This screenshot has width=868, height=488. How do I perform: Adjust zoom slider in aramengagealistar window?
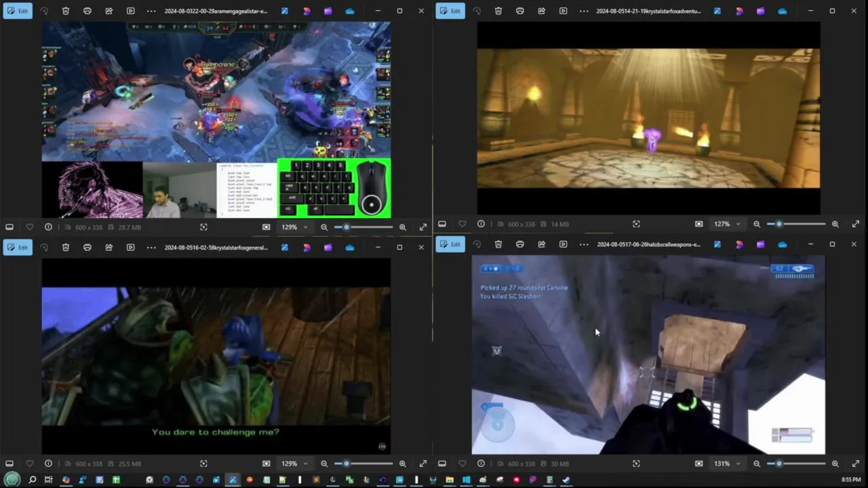point(363,227)
